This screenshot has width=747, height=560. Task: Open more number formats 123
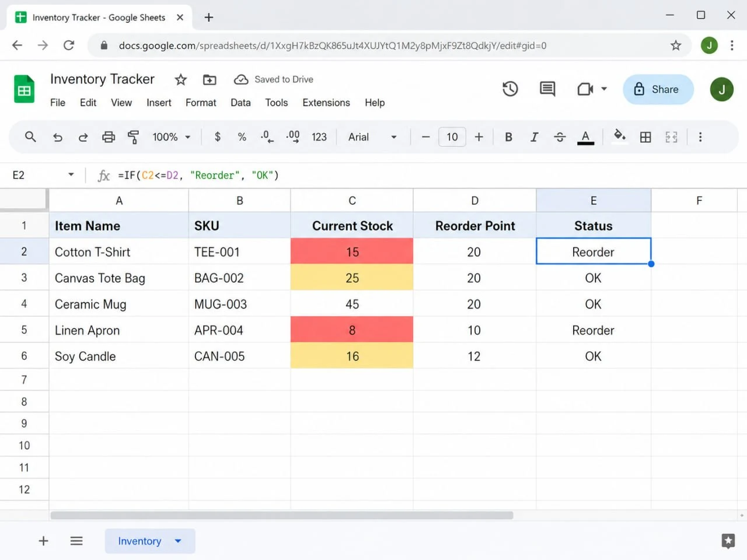(319, 137)
